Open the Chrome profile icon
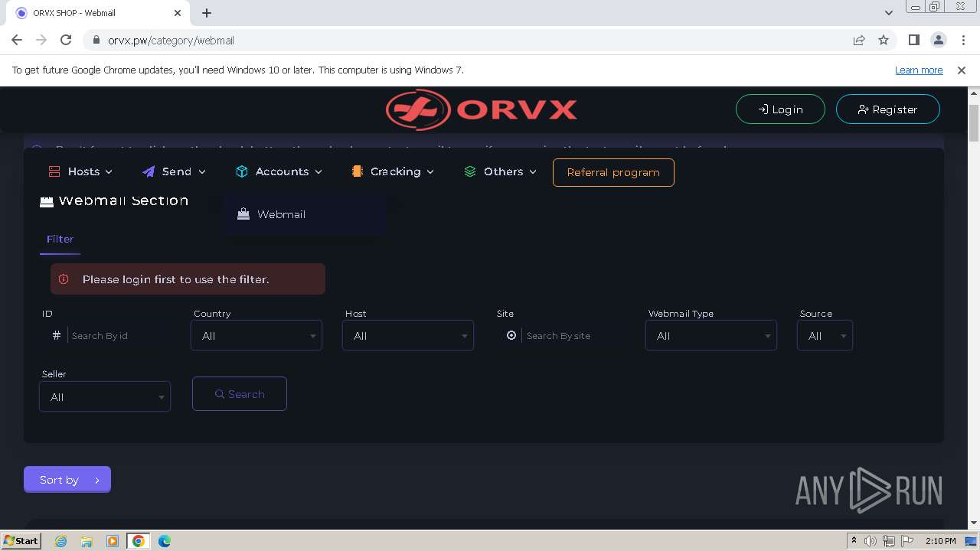 click(x=938, y=40)
